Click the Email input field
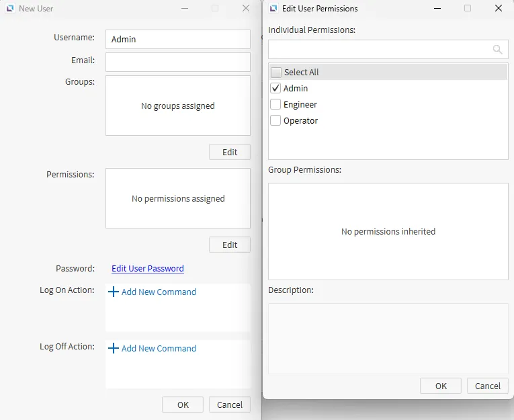Viewport: 514px width, 420px height. point(178,62)
